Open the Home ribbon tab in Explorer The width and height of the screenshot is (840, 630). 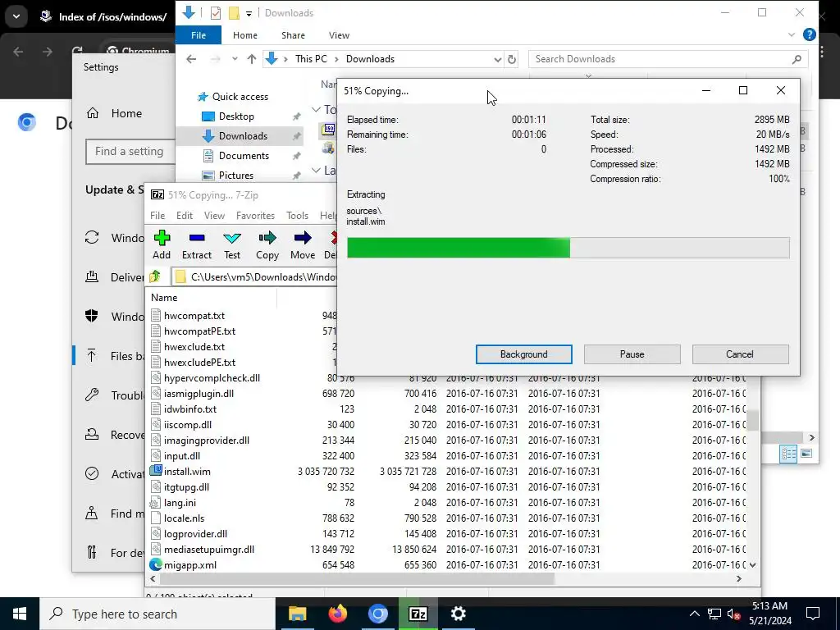point(245,34)
